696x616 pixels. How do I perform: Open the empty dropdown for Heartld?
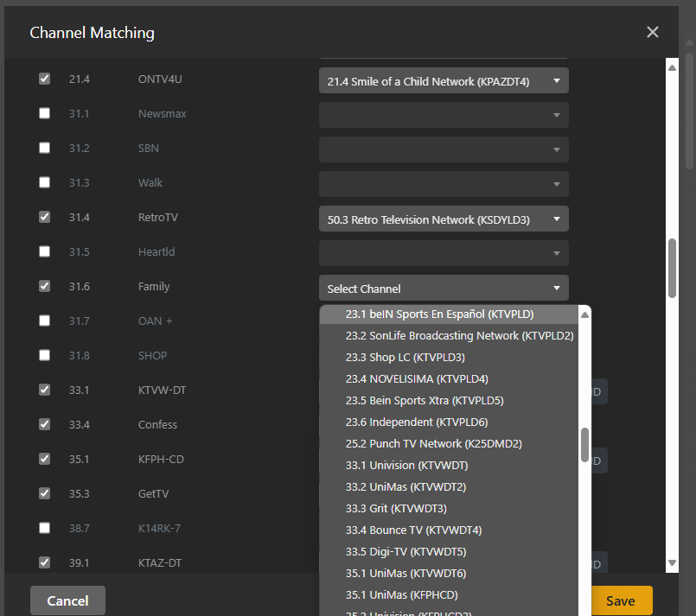pyautogui.click(x=444, y=254)
